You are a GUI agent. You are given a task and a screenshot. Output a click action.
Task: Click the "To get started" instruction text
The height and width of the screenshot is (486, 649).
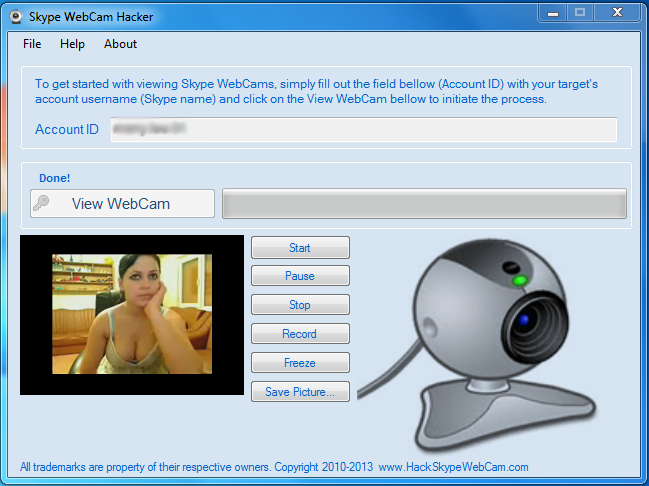click(x=316, y=91)
